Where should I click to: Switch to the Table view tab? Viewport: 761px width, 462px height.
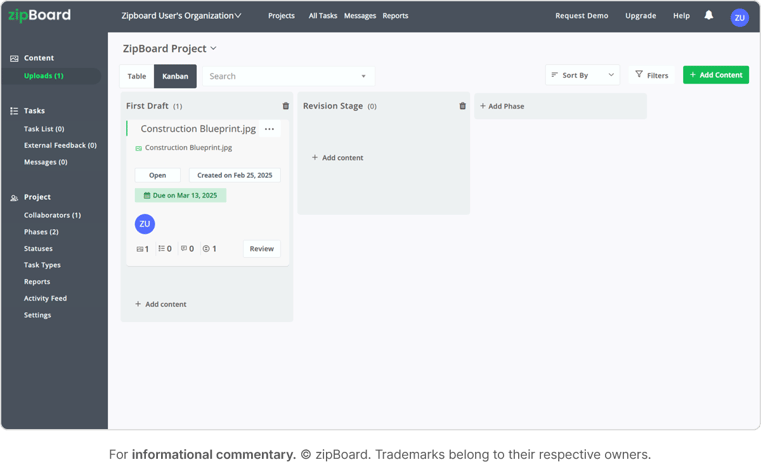tap(137, 76)
